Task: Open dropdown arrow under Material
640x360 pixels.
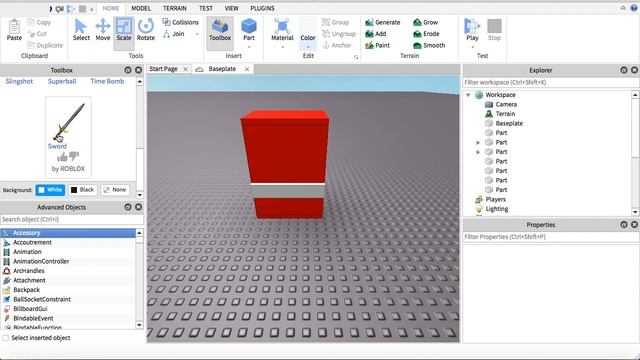Action: coord(282,47)
